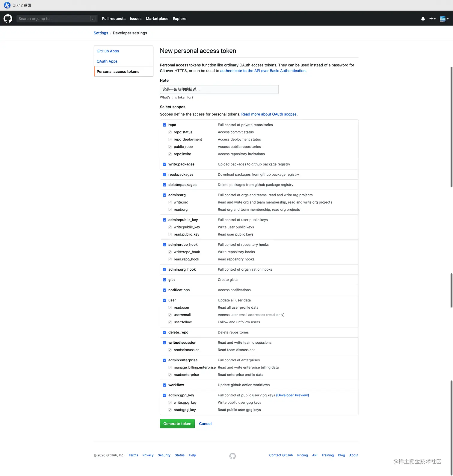Open Read more about OAuth scopes link
This screenshot has height=476, width=453.
coord(269,114)
